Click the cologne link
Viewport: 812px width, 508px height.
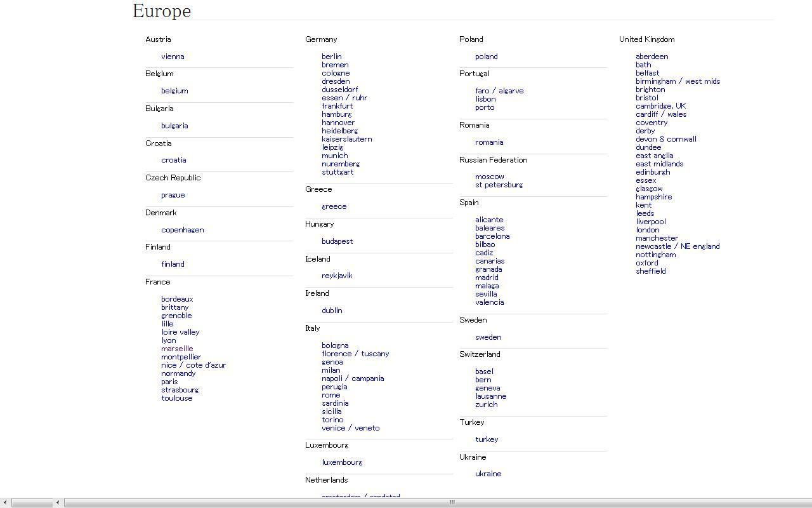pyautogui.click(x=336, y=73)
